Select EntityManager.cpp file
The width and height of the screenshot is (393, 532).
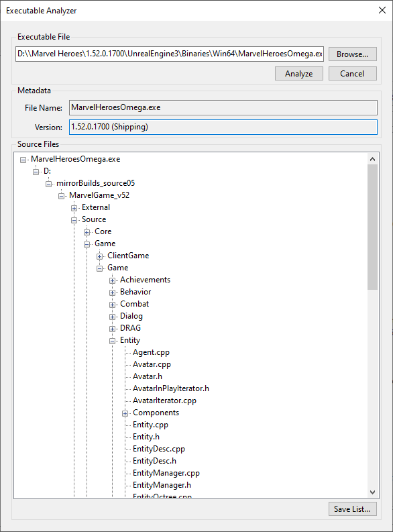tap(166, 473)
